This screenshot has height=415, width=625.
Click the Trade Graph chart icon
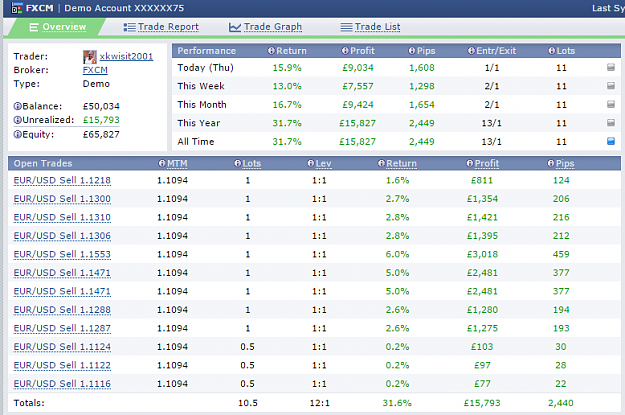(235, 27)
